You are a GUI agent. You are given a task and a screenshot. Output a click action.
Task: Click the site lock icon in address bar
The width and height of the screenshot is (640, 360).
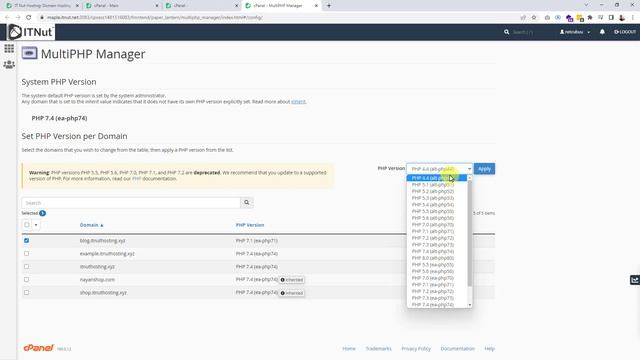pyautogui.click(x=42, y=18)
